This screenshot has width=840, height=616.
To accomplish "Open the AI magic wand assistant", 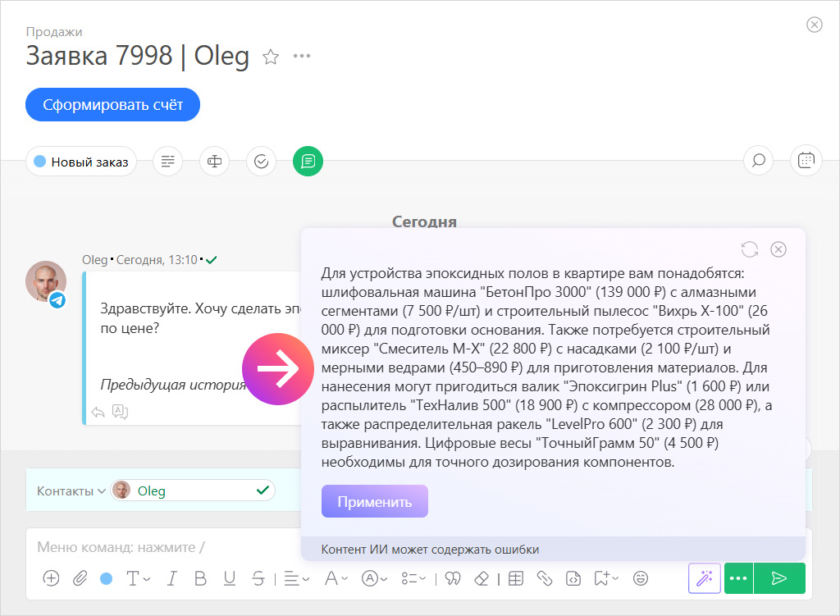I will point(704,578).
